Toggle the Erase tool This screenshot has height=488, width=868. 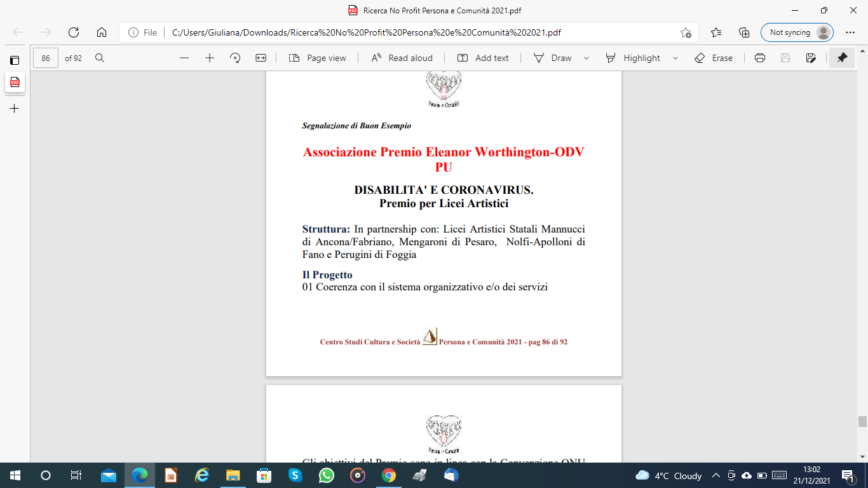[714, 58]
